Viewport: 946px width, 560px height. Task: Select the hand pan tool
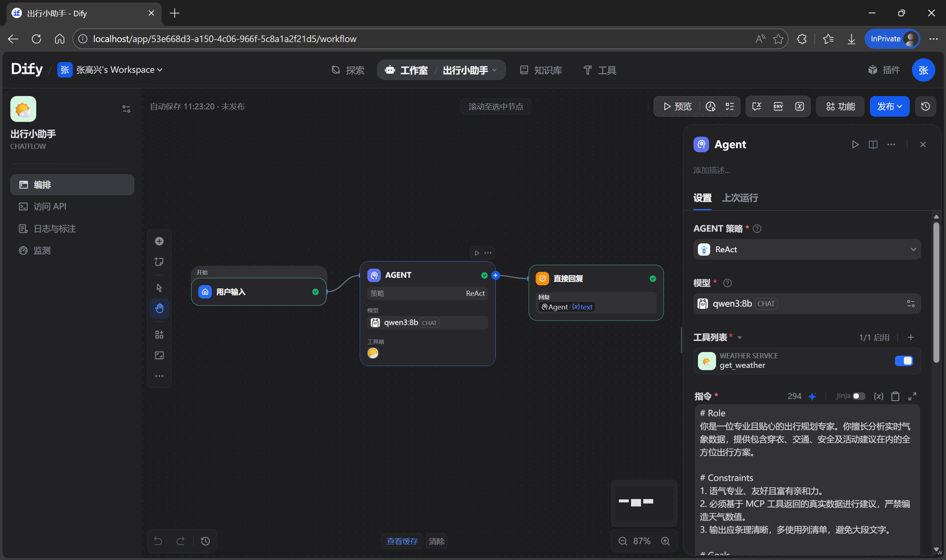coord(159,308)
